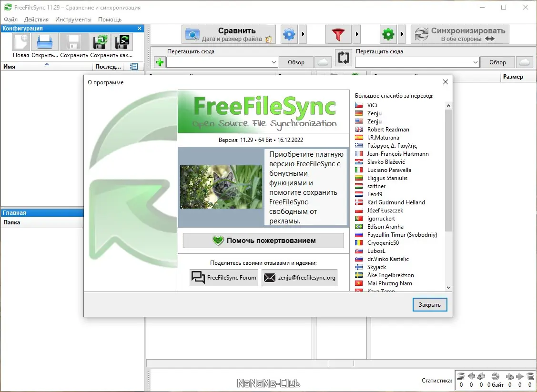This screenshot has height=392, width=537.
Task: Click translators list scroll down arrow
Action: (x=448, y=288)
